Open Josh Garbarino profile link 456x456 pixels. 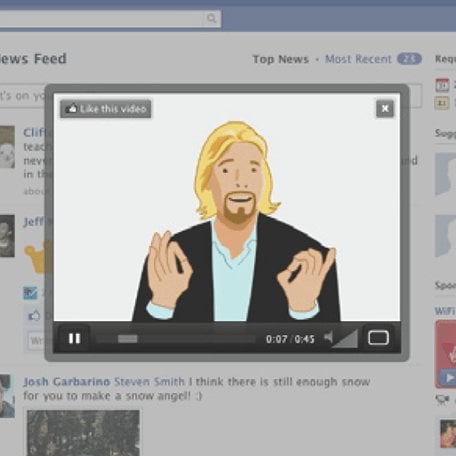click(67, 382)
